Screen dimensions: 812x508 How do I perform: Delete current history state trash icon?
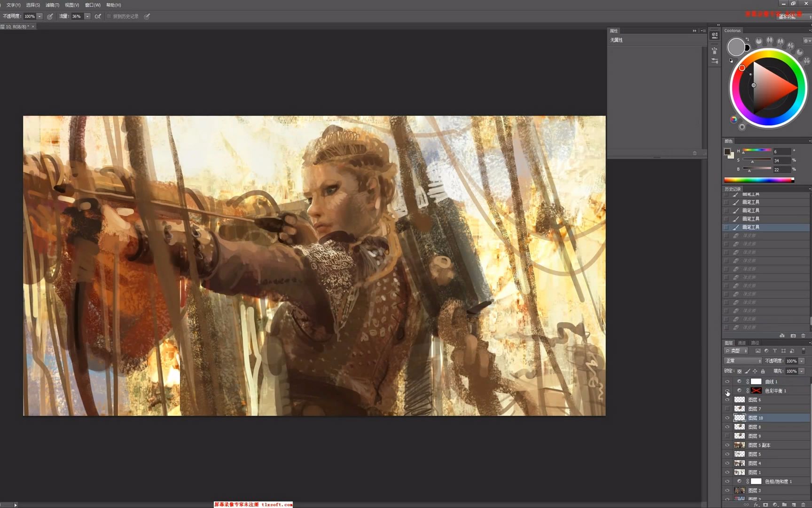coord(803,336)
